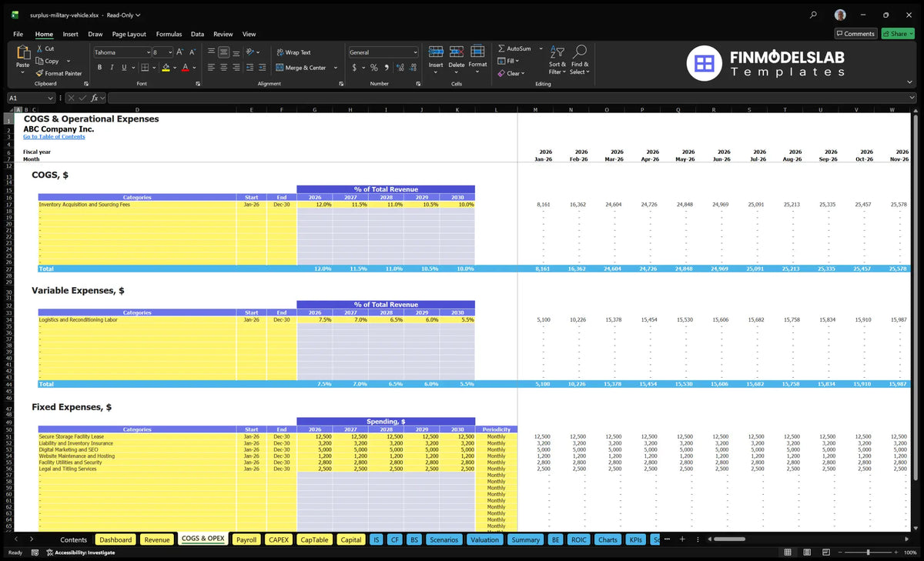This screenshot has height=561, width=924.
Task: Apply accounting dollar format
Action: (x=354, y=68)
